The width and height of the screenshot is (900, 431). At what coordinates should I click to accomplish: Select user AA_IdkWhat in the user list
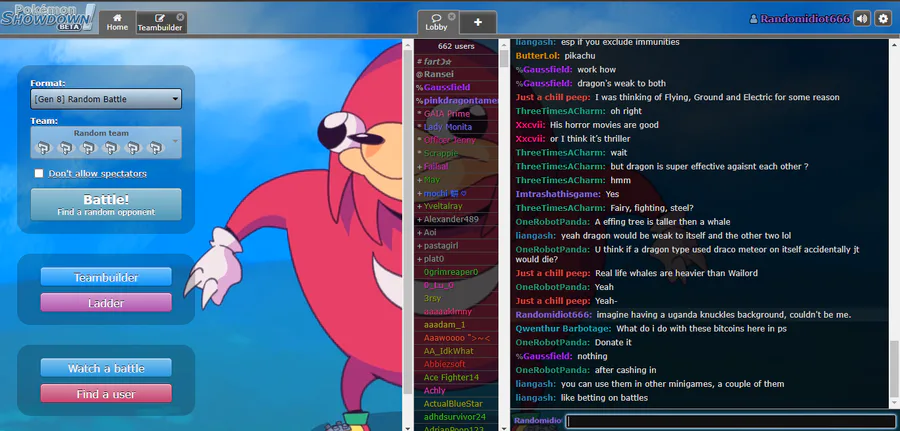(456, 351)
